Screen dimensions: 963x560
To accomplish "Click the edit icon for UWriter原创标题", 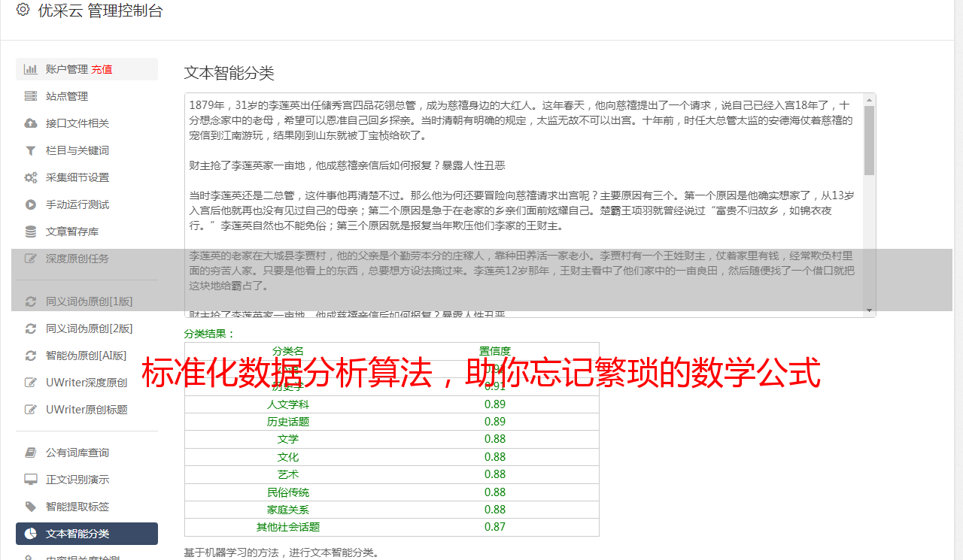I will coord(31,410).
